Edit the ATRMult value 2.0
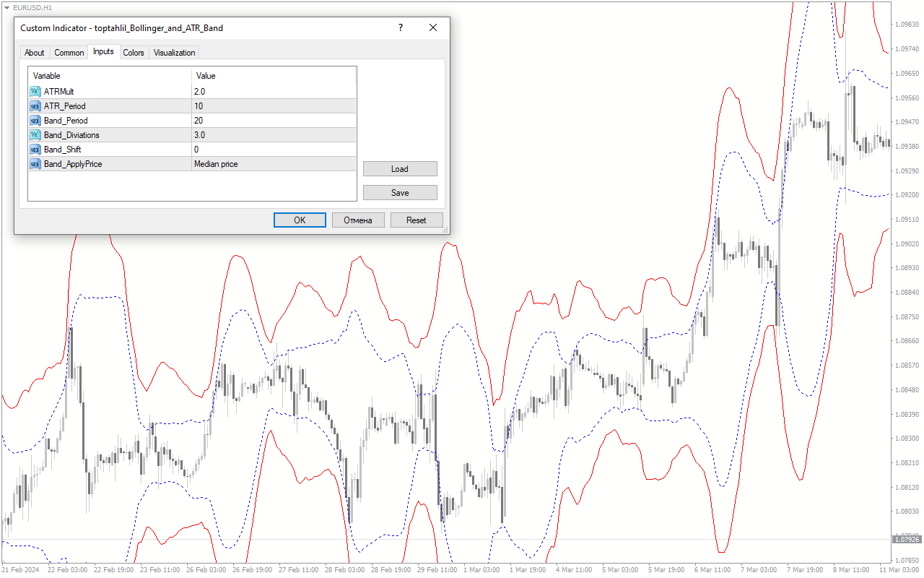 (x=274, y=92)
